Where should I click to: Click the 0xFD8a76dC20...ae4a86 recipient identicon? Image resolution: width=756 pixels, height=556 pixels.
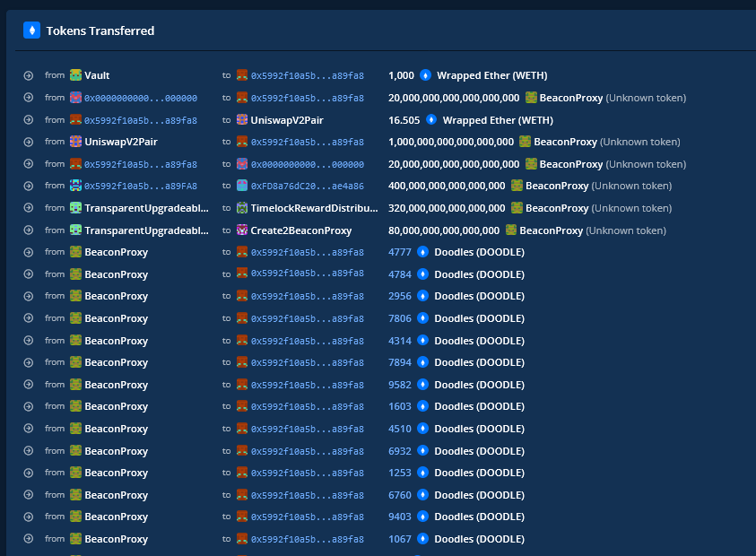coord(242,186)
